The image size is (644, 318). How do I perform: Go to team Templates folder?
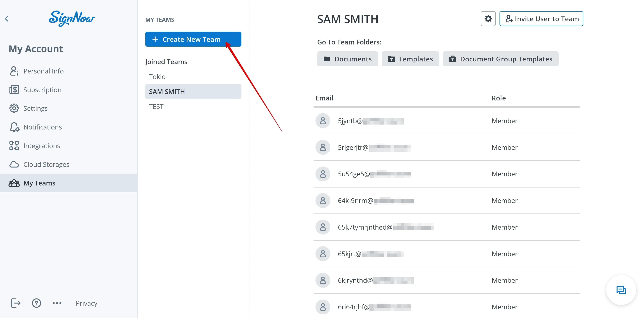click(x=410, y=59)
